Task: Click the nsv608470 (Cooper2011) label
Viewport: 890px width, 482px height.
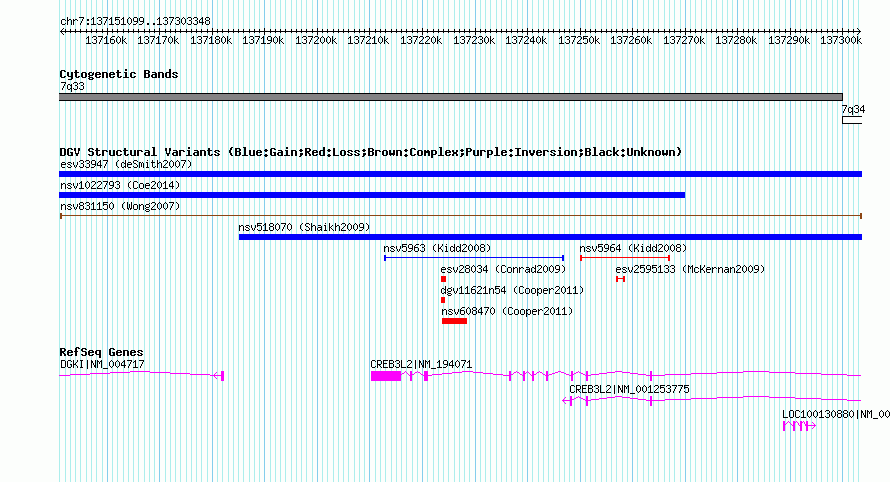Action: 507,311
